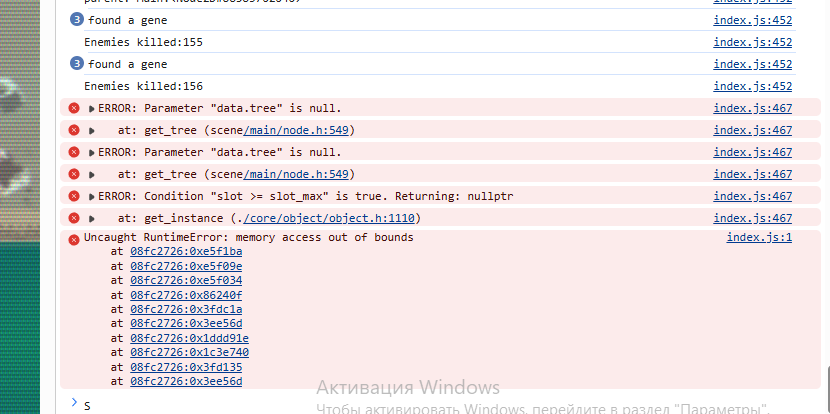Open index.js:452 link beside "Enemies killed:156"
Image resolution: width=830 pixels, height=414 pixels.
752,86
